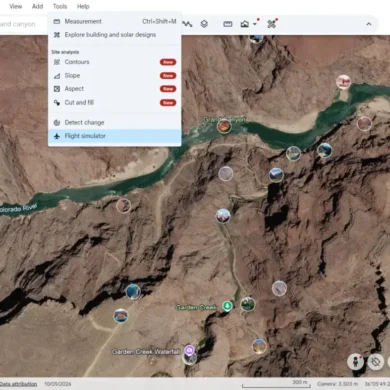Start the Slope analysis tool
Viewport: 390px width, 390px height.
(x=115, y=76)
